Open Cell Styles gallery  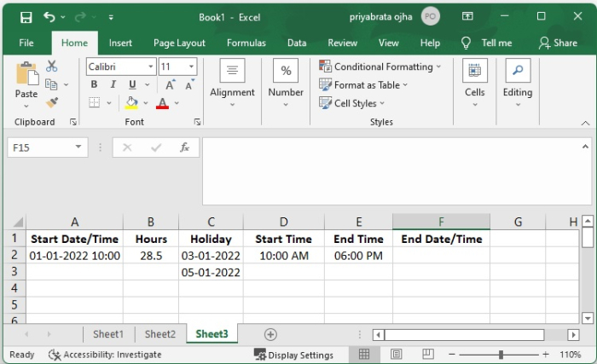point(351,103)
